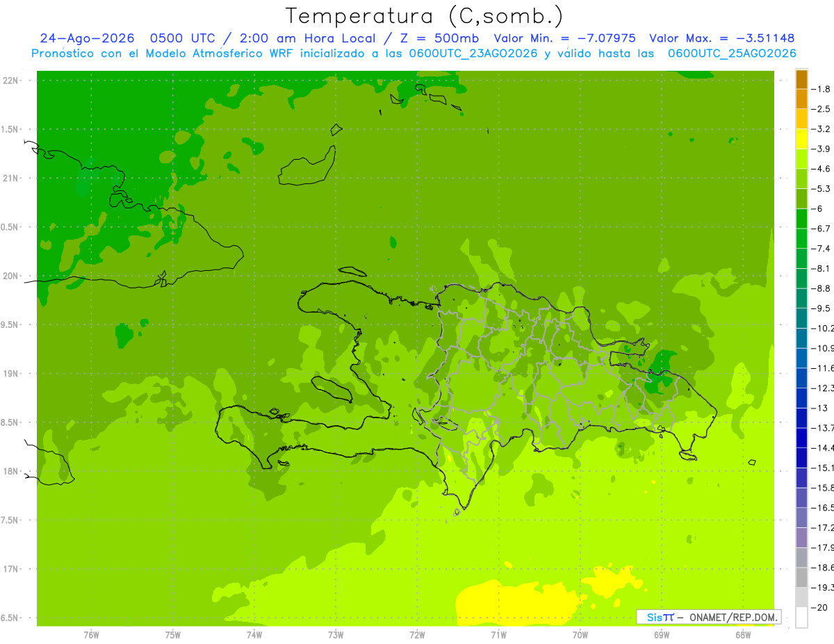
Task: Click the "17N" latitude axis label
Action: (x=12, y=570)
